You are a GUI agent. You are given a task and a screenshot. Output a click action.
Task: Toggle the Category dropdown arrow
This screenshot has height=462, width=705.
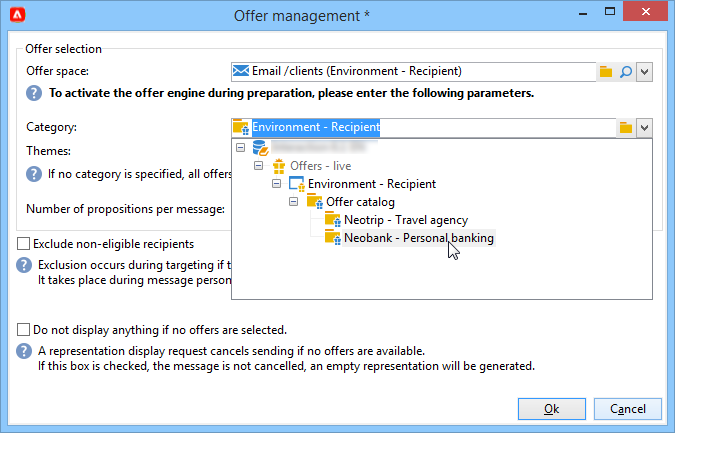[644, 128]
